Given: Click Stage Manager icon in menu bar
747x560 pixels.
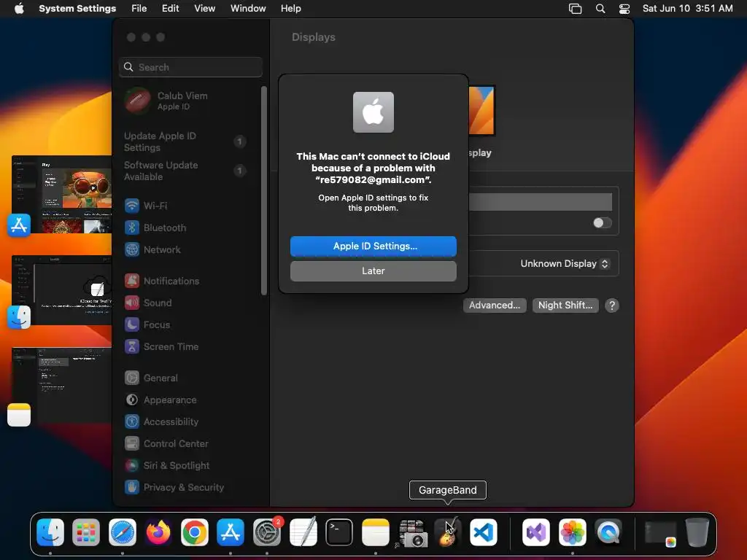Looking at the screenshot, I should [x=575, y=9].
